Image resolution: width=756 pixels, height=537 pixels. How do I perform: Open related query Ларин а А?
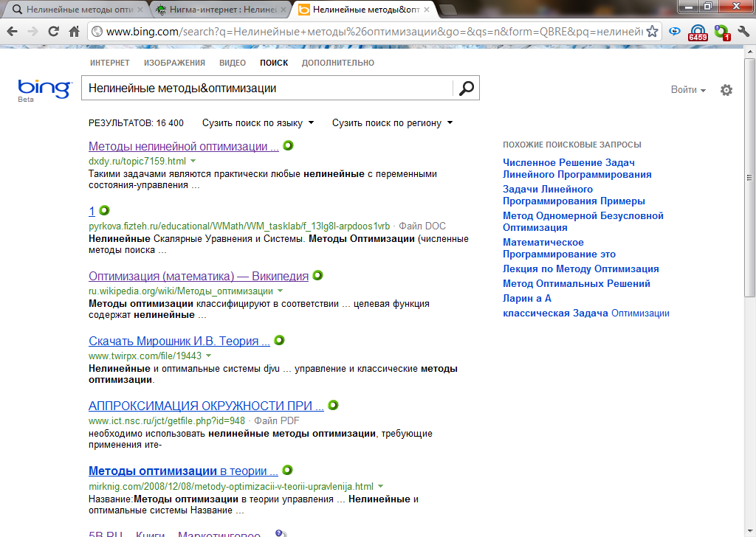point(527,298)
